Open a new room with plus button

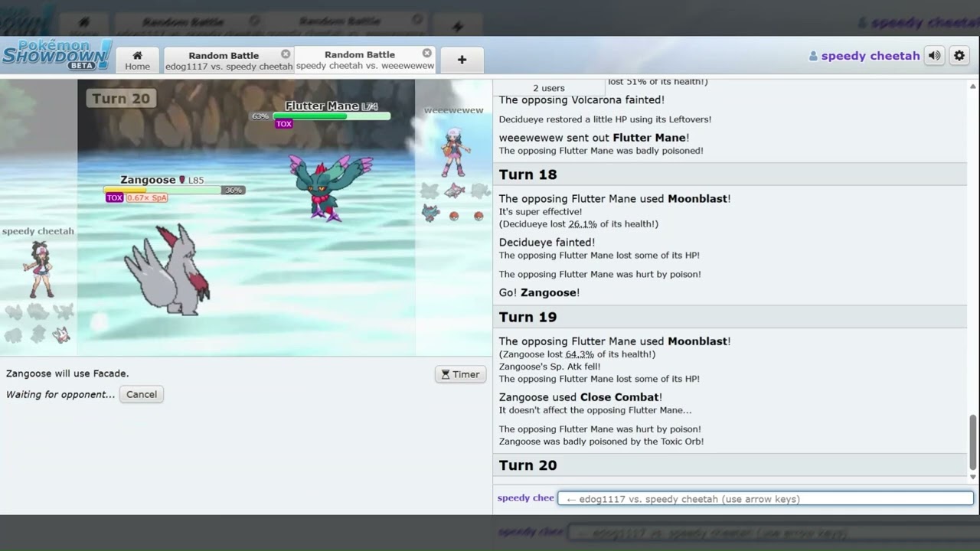click(462, 60)
